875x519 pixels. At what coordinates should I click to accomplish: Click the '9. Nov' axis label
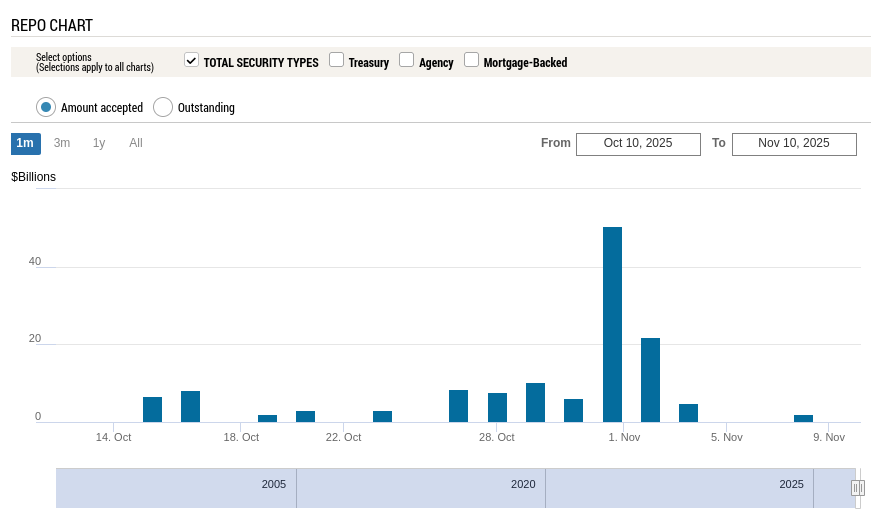click(829, 438)
